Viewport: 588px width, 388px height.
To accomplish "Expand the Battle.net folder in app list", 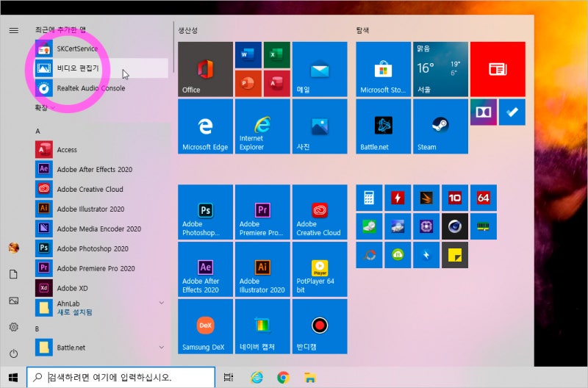I will pyautogui.click(x=101, y=348).
